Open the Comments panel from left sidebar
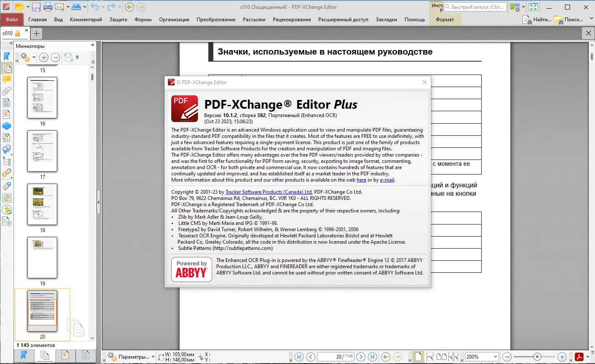595x364 pixels. coord(7,79)
